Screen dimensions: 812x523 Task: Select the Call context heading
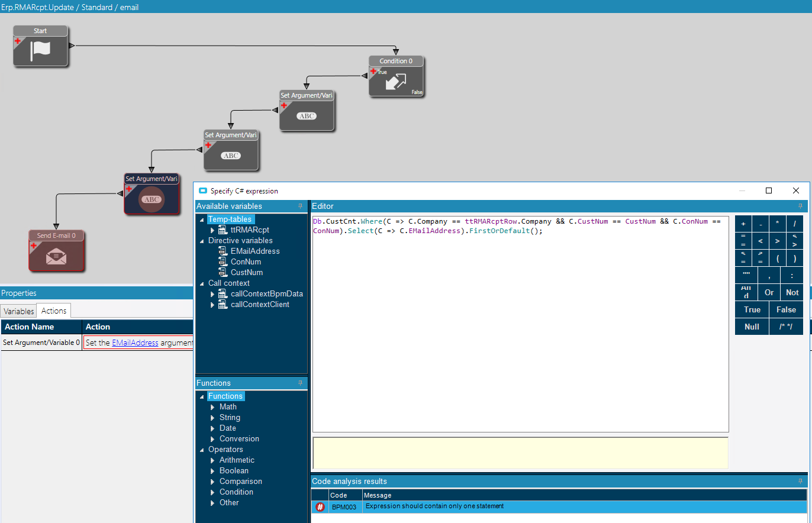point(229,283)
